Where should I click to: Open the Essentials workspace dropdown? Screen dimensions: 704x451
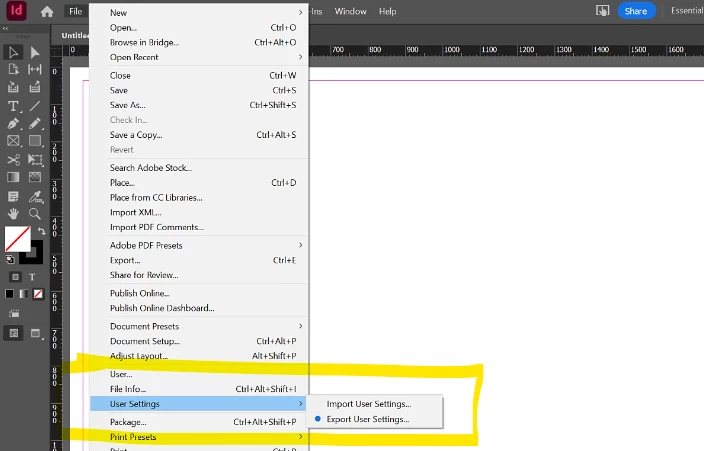tap(687, 11)
